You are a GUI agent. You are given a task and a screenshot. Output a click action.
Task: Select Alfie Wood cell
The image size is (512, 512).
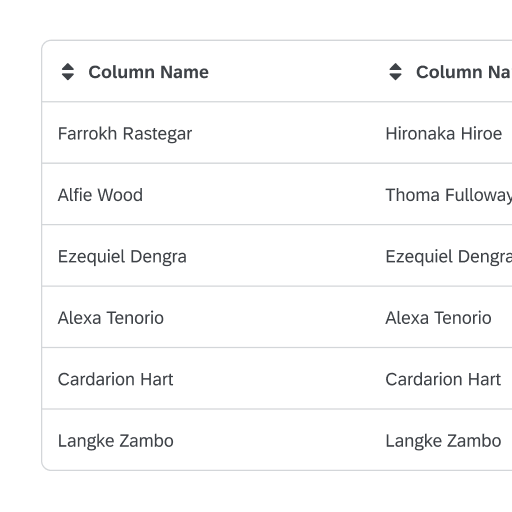100,195
